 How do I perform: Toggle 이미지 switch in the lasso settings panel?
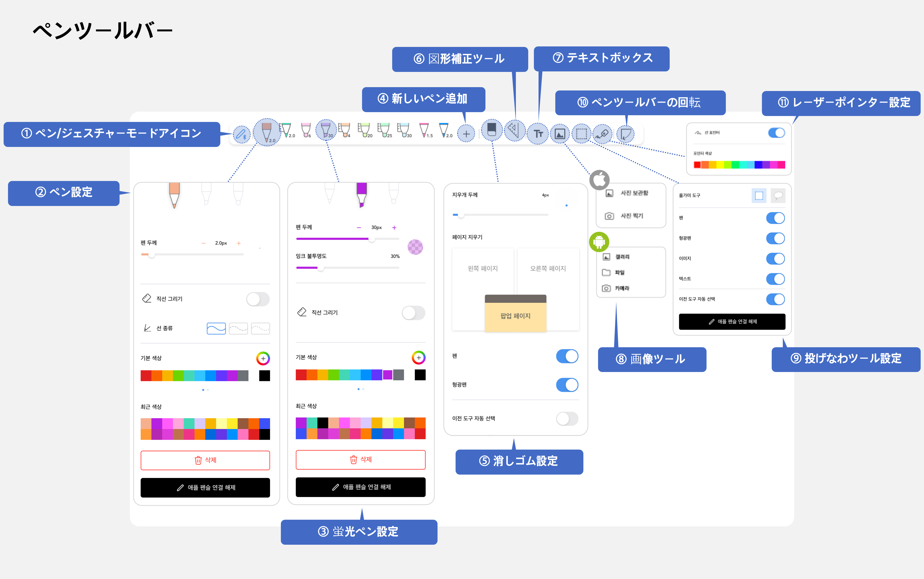pos(776,259)
